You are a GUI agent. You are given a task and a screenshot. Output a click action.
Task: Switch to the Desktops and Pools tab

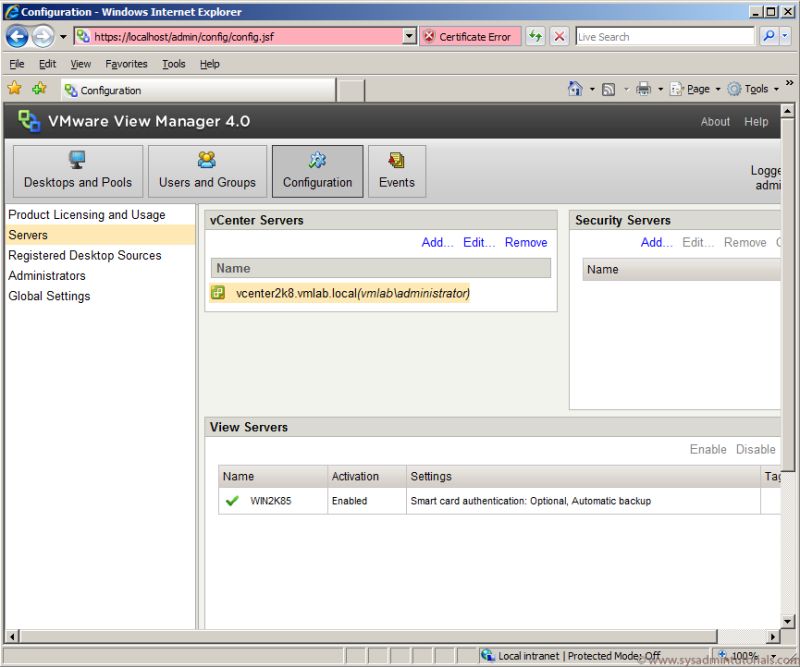(77, 170)
